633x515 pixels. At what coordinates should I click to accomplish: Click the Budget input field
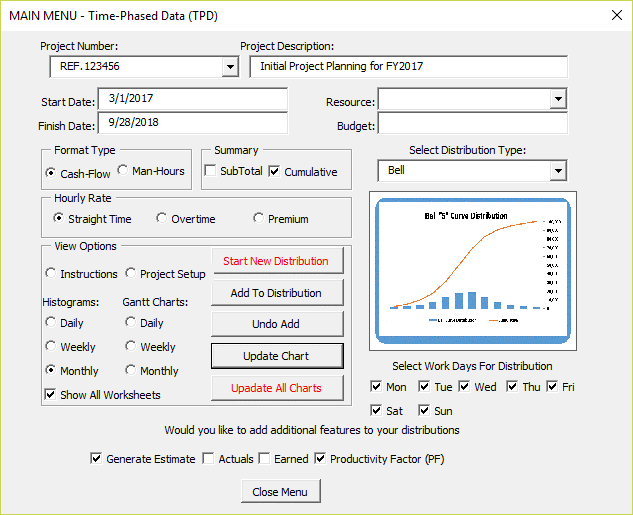click(x=472, y=124)
